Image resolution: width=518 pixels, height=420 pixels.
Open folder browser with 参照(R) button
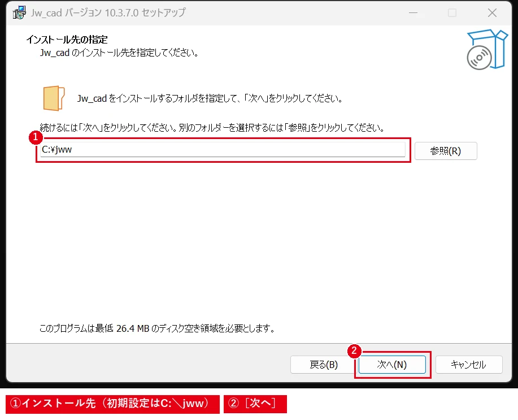point(446,151)
